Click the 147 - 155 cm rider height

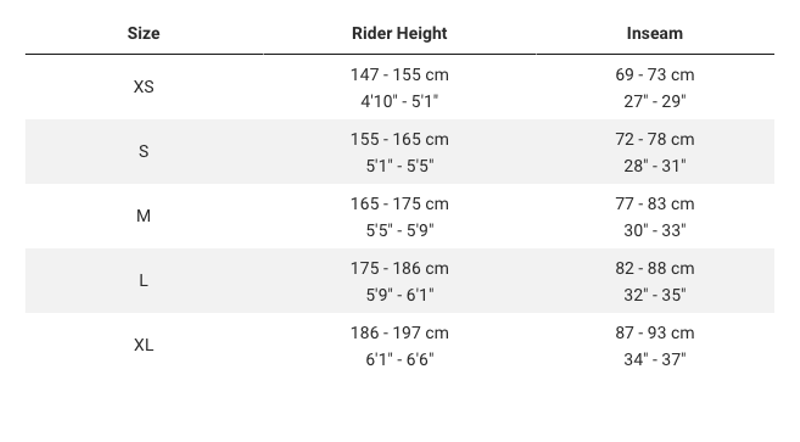[x=399, y=75]
